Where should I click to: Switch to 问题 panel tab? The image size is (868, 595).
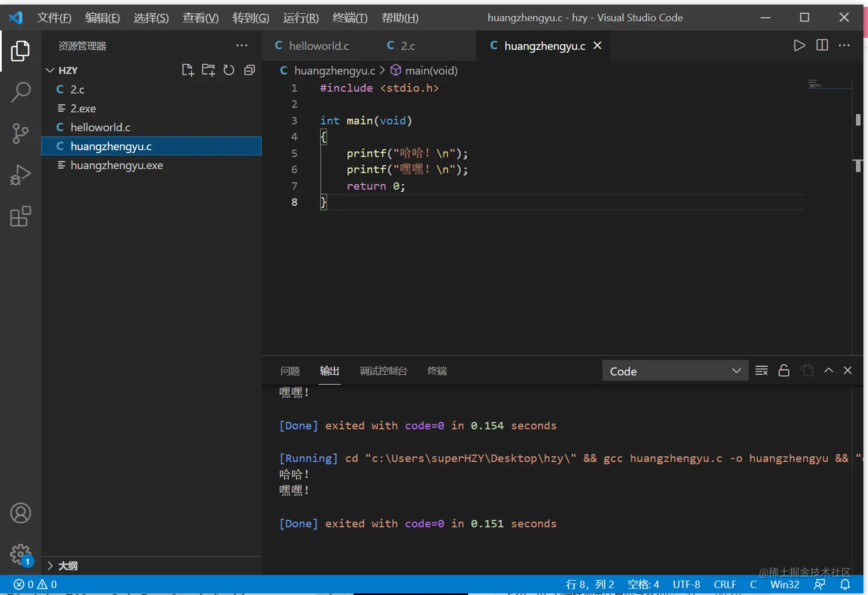pyautogui.click(x=290, y=371)
